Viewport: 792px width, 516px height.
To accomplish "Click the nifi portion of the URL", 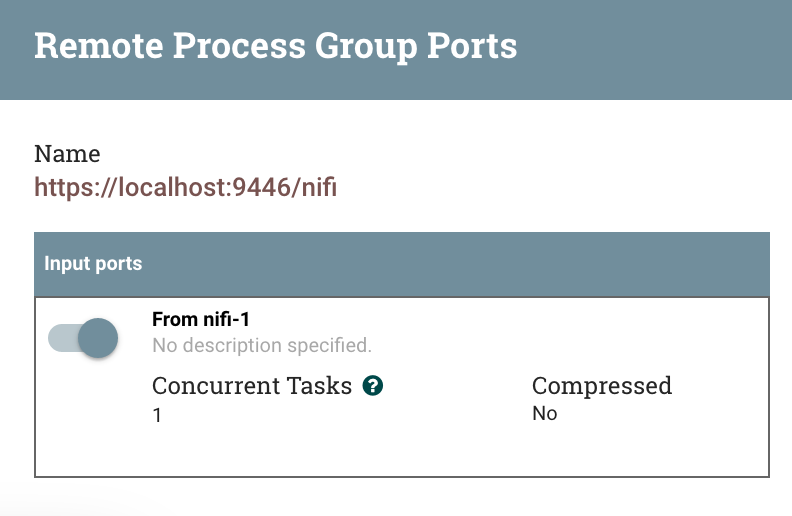I will pos(319,187).
